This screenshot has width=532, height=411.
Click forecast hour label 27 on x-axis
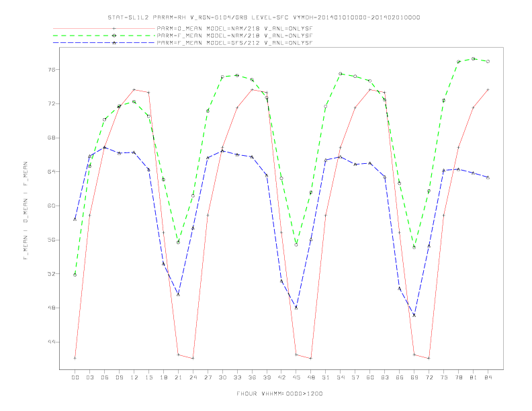[x=208, y=377]
